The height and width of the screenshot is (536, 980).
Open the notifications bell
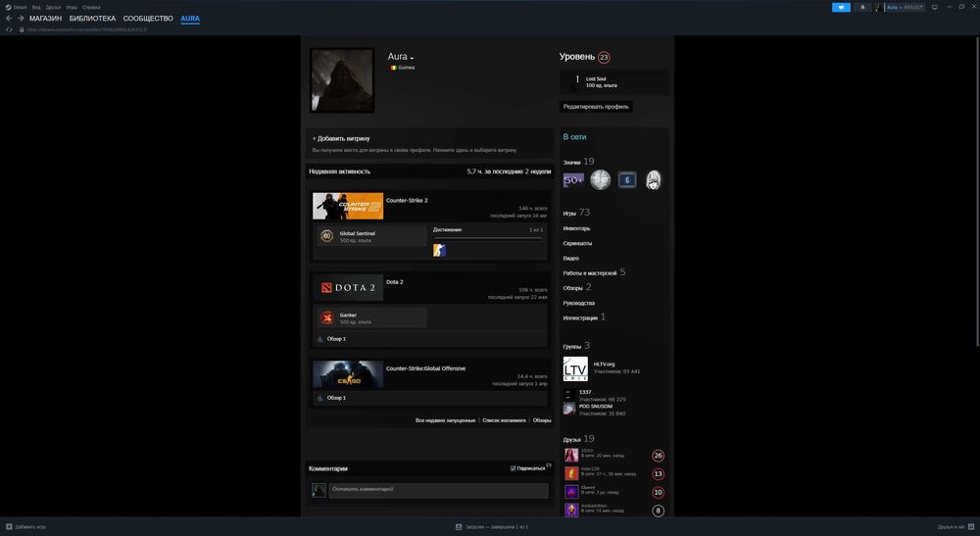pos(862,8)
